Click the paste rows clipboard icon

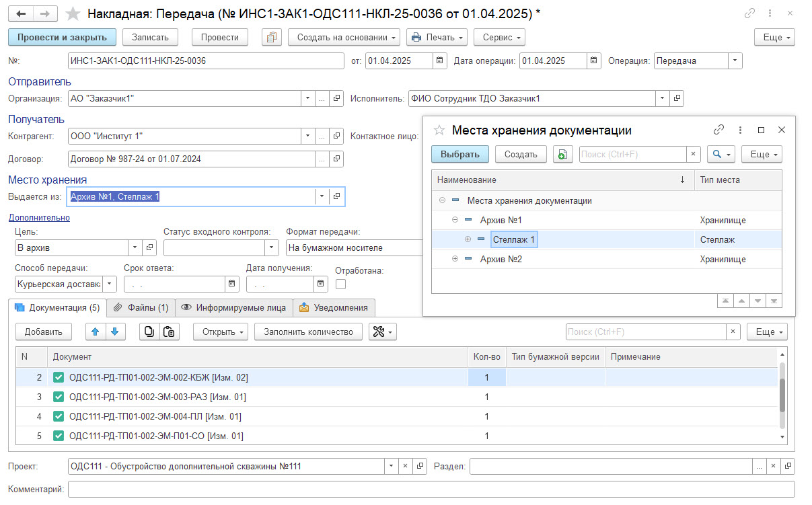pyautogui.click(x=169, y=332)
